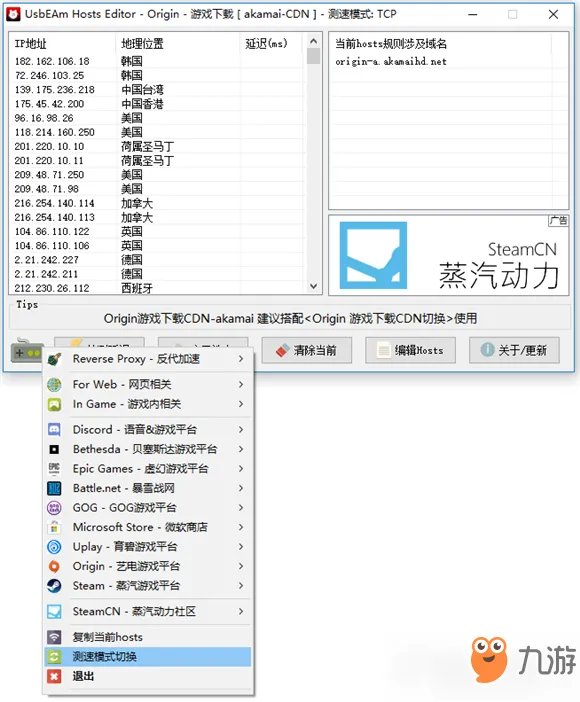
Task: Select IP row 216.254.140.114
Action: tap(156, 203)
